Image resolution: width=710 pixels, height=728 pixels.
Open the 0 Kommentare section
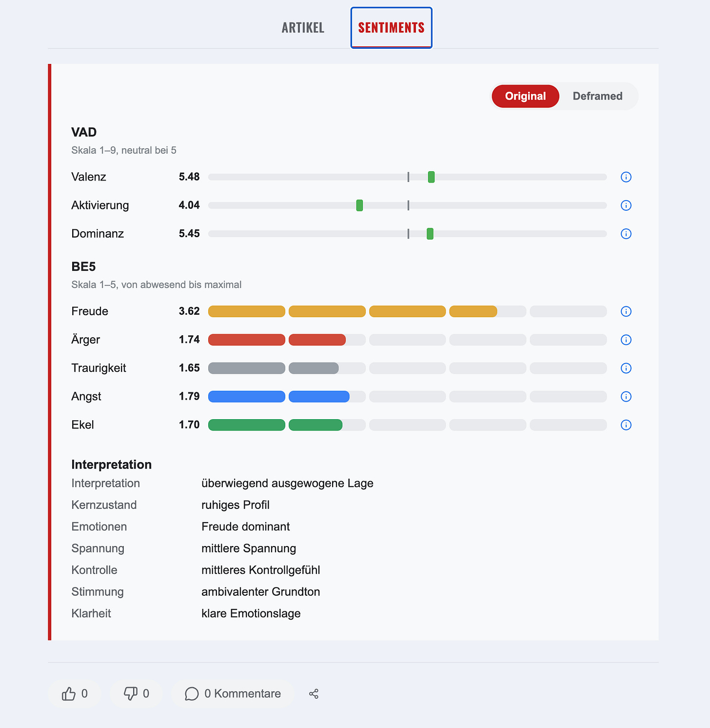point(233,694)
